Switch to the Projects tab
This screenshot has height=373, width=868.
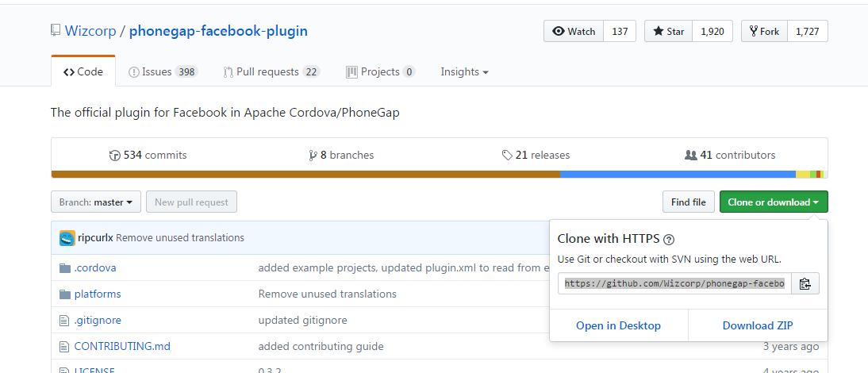click(x=380, y=72)
